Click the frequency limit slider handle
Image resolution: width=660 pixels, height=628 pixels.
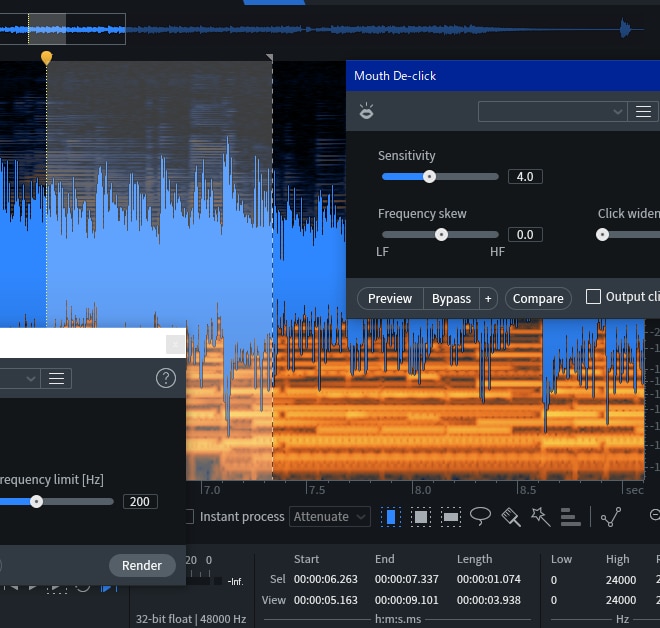(37, 501)
